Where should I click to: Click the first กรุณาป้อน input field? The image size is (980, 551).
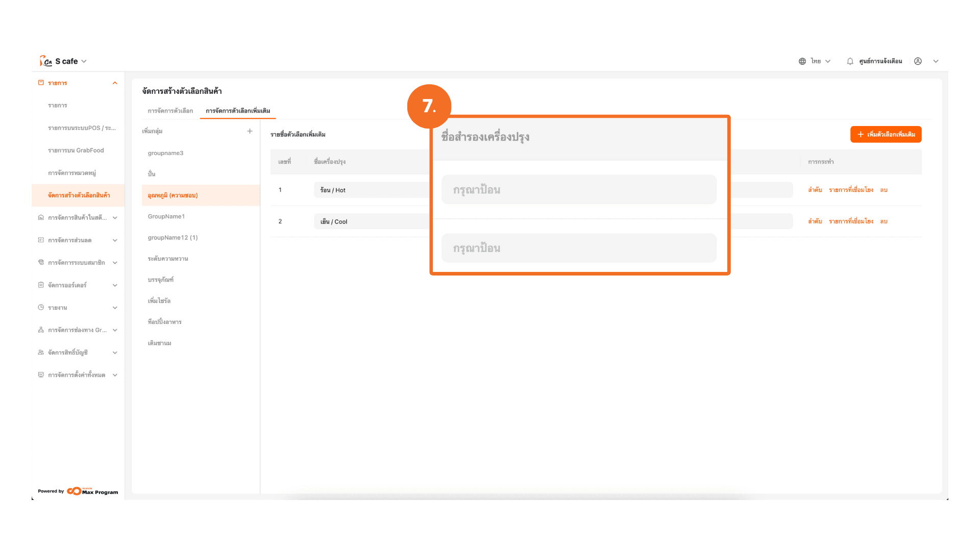(579, 190)
